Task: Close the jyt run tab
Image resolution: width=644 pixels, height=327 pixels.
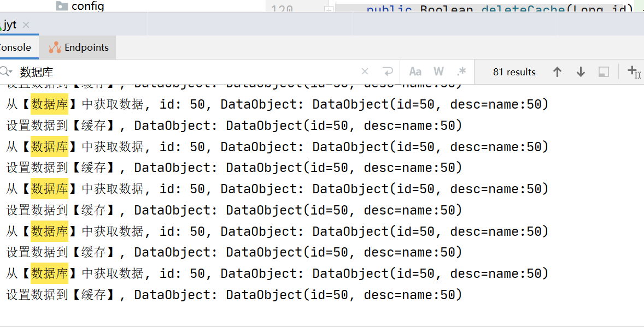Action: click(26, 25)
